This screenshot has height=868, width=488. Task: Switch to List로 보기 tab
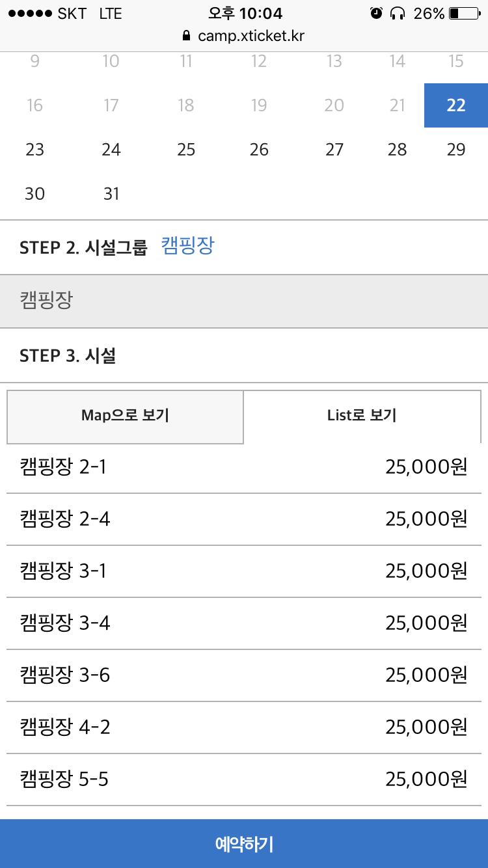362,416
